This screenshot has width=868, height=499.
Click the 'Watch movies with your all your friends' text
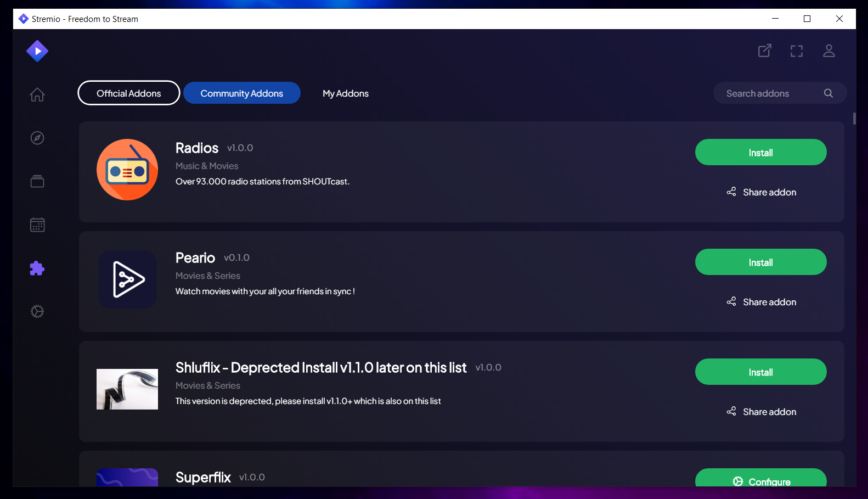pyautogui.click(x=265, y=291)
